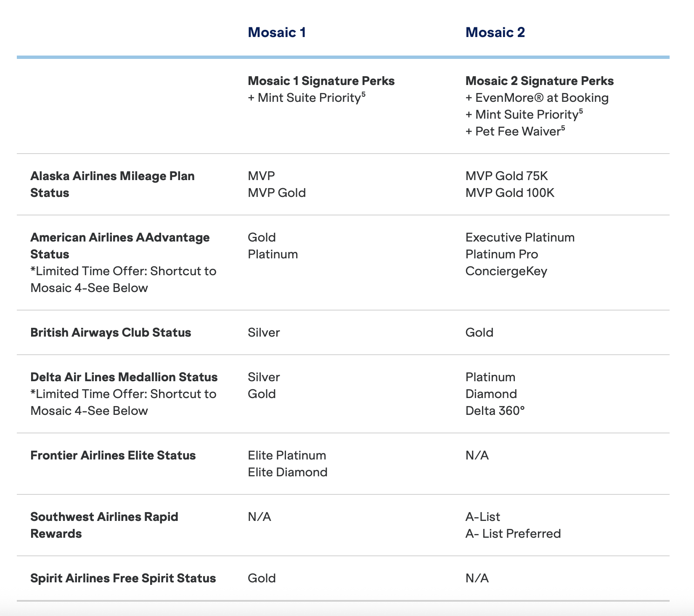
Task: Click MVP Gold 75K entry
Action: tap(506, 176)
